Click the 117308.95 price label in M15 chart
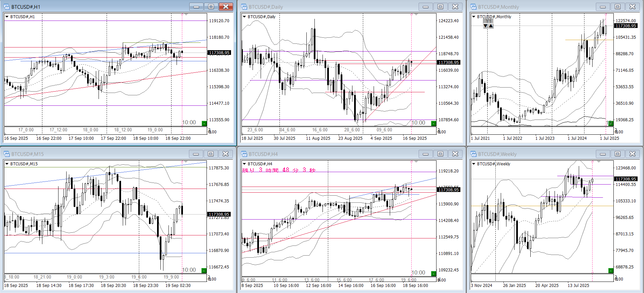The image size is (644, 293). [x=219, y=214]
